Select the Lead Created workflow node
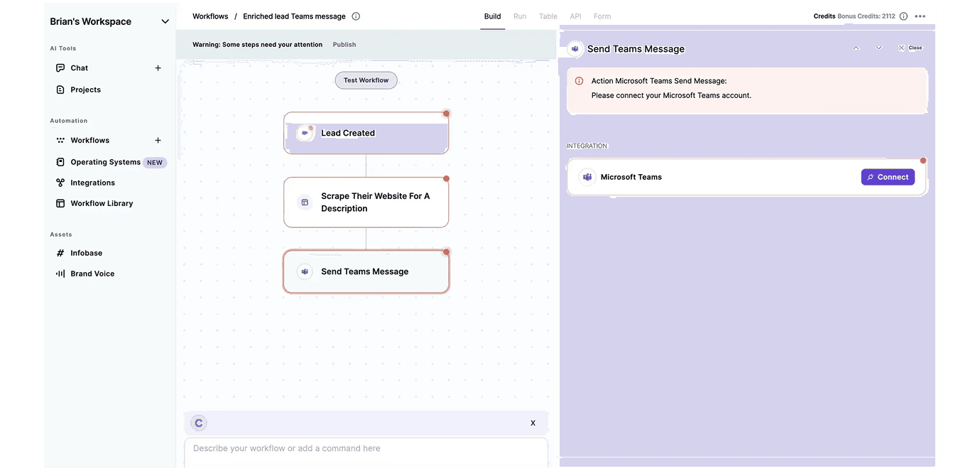The height and width of the screenshot is (471, 980). pyautogui.click(x=366, y=133)
